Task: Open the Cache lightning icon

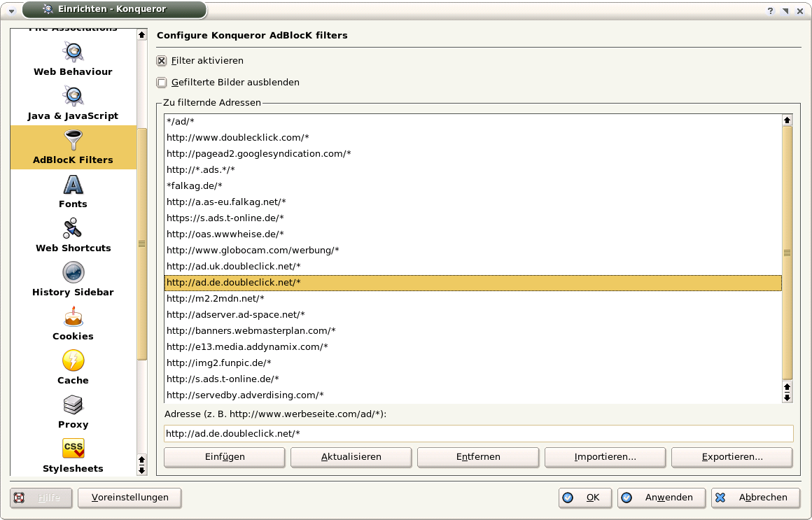Action: pos(73,360)
